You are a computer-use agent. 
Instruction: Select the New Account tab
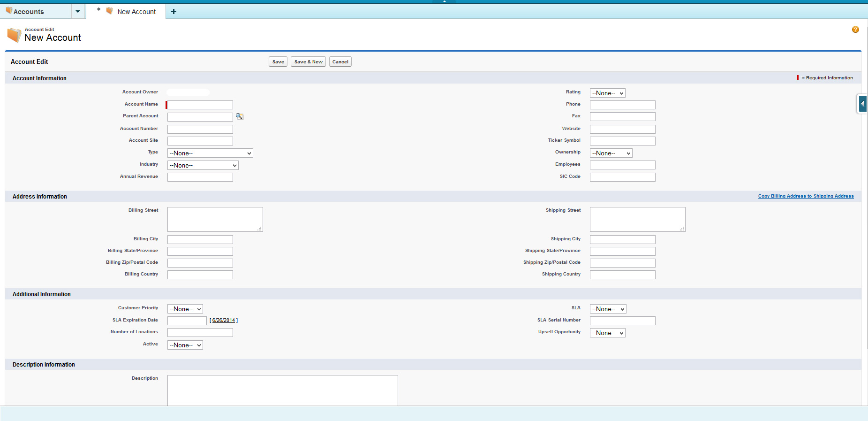click(x=136, y=12)
